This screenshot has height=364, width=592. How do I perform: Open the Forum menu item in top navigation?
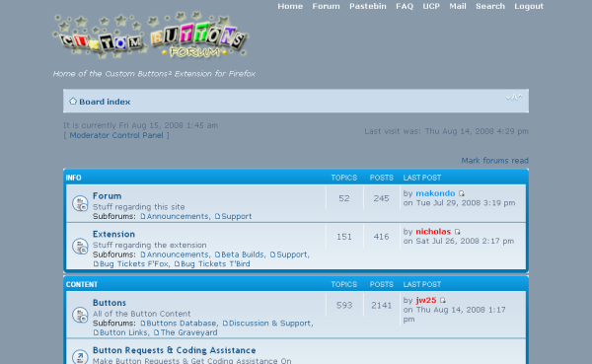(x=326, y=6)
